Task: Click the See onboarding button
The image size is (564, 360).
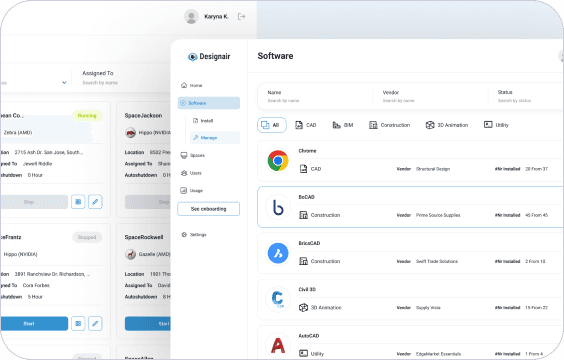Action: tap(209, 209)
